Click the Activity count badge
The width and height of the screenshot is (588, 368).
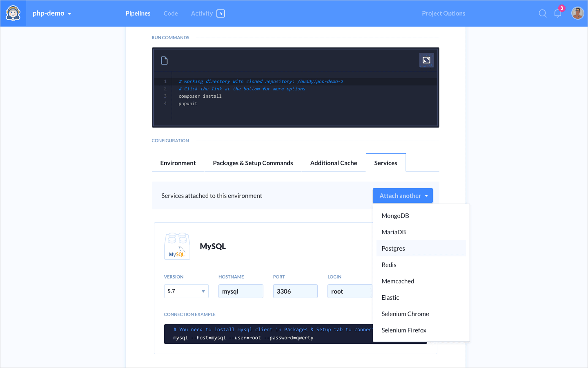click(220, 13)
